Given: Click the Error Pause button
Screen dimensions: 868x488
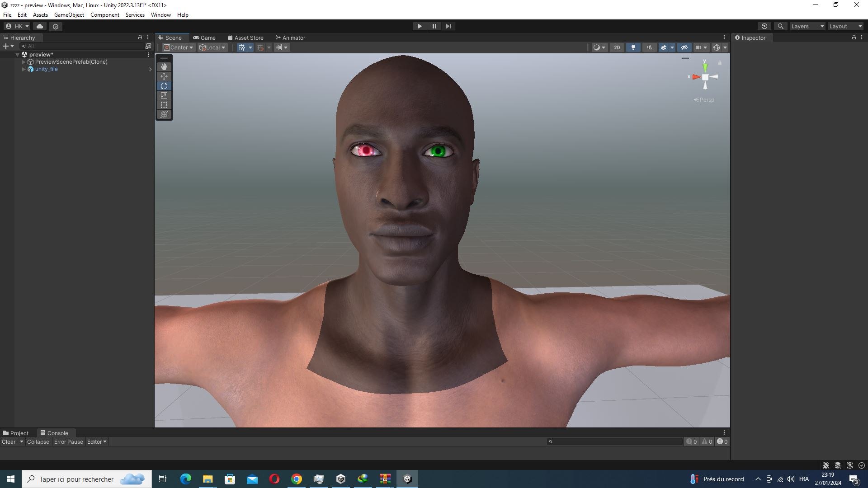Looking at the screenshot, I should [69, 442].
